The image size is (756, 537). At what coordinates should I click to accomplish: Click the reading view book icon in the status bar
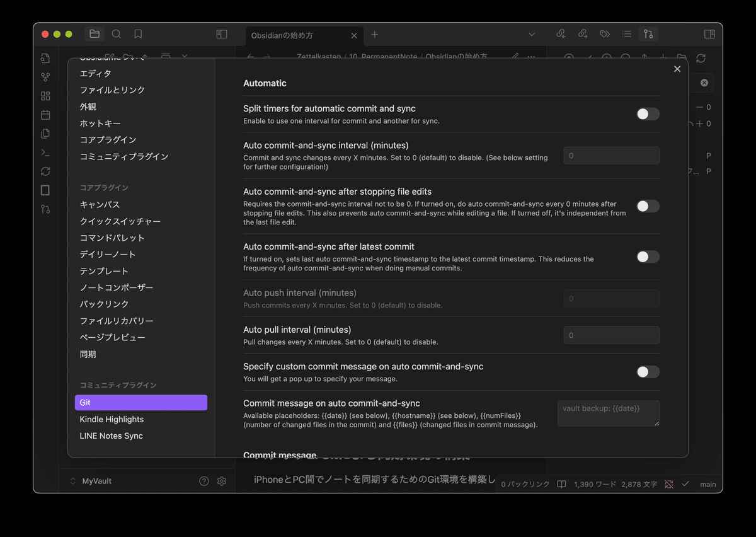tap(561, 484)
